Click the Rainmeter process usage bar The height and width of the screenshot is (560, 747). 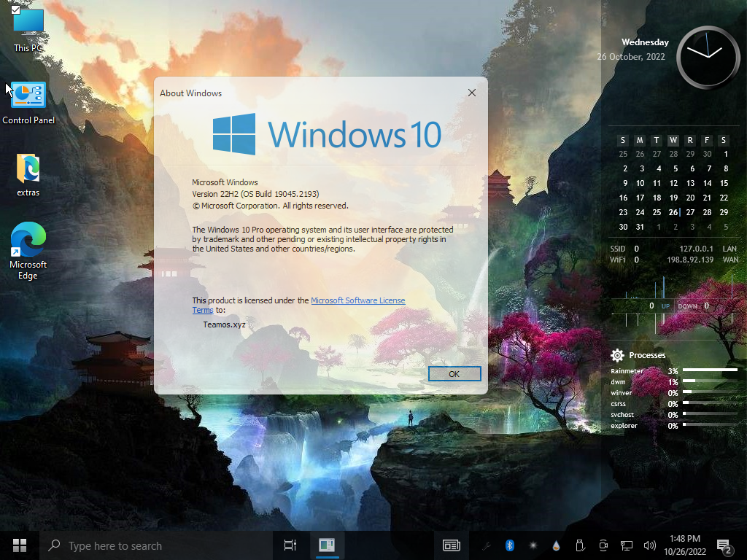coord(709,370)
